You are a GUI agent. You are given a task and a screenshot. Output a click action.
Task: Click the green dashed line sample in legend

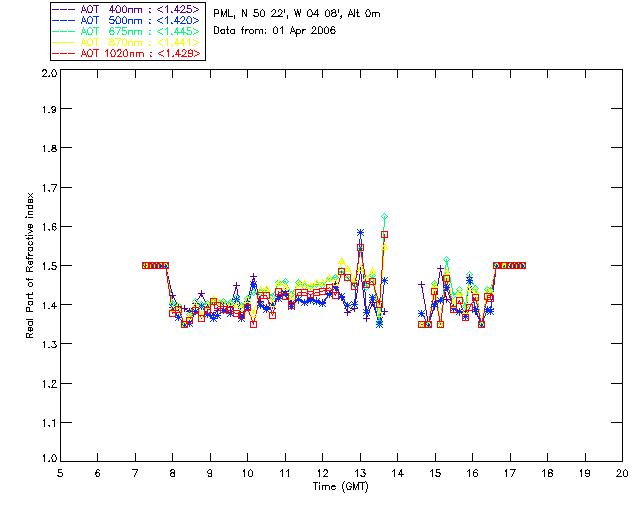tap(64, 31)
